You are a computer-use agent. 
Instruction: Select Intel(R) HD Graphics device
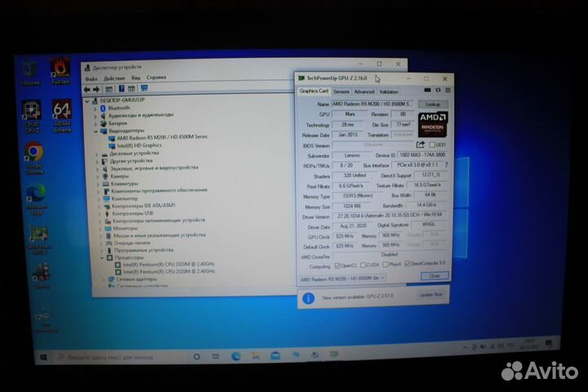tap(135, 145)
